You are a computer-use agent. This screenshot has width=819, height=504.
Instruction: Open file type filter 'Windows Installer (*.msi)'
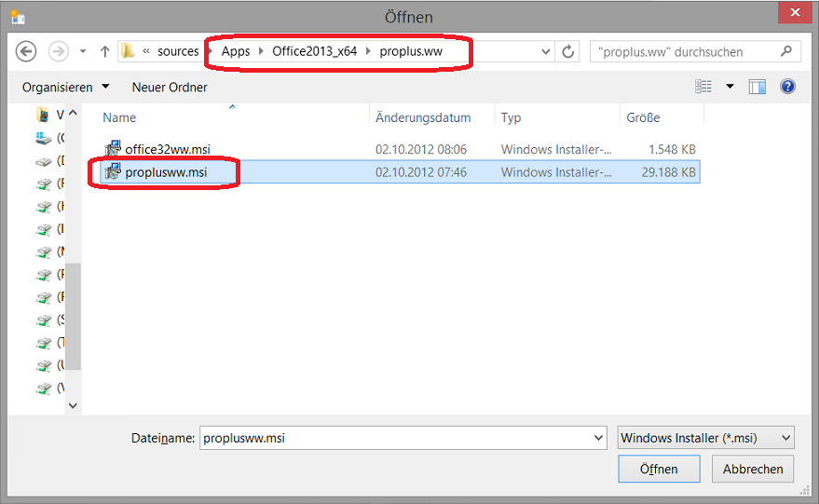click(705, 438)
